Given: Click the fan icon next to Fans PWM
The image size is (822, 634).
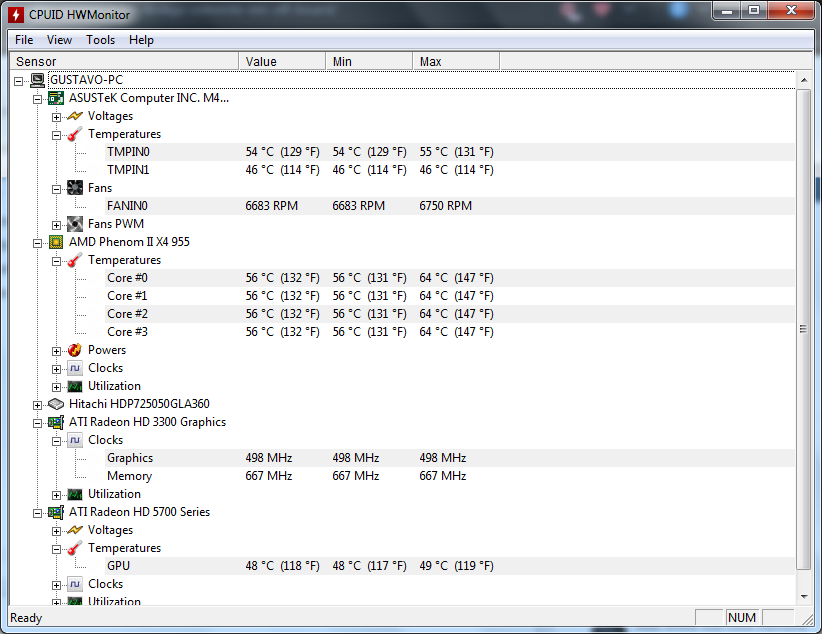Looking at the screenshot, I should (x=75, y=224).
